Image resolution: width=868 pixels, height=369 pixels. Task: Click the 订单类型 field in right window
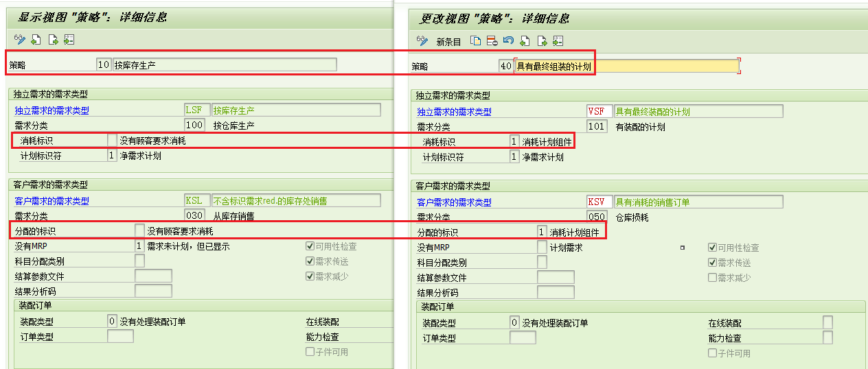(x=523, y=337)
